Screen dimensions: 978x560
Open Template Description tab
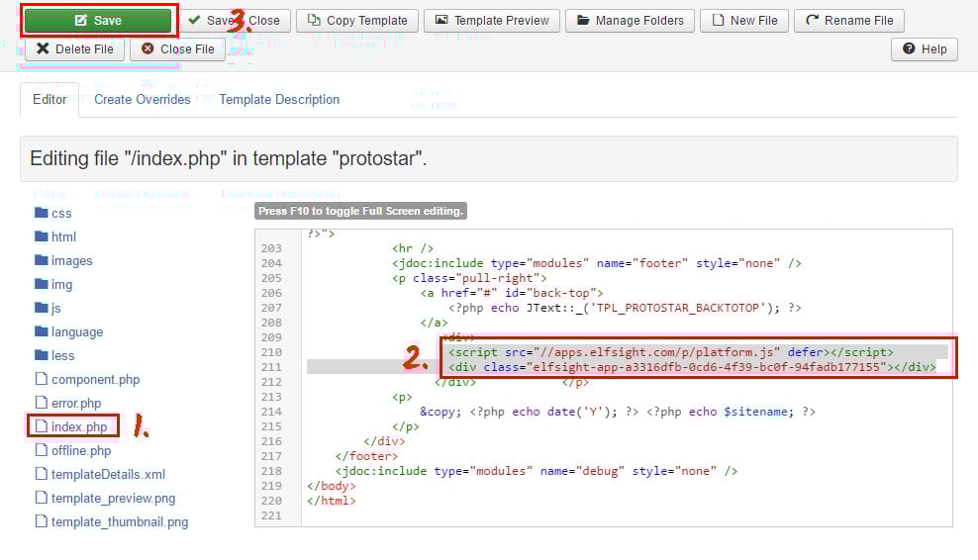pos(279,100)
